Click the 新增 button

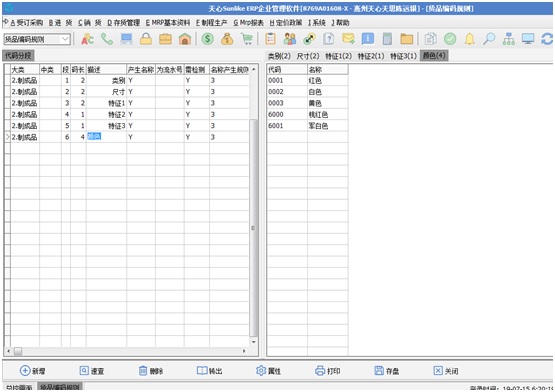(33, 371)
